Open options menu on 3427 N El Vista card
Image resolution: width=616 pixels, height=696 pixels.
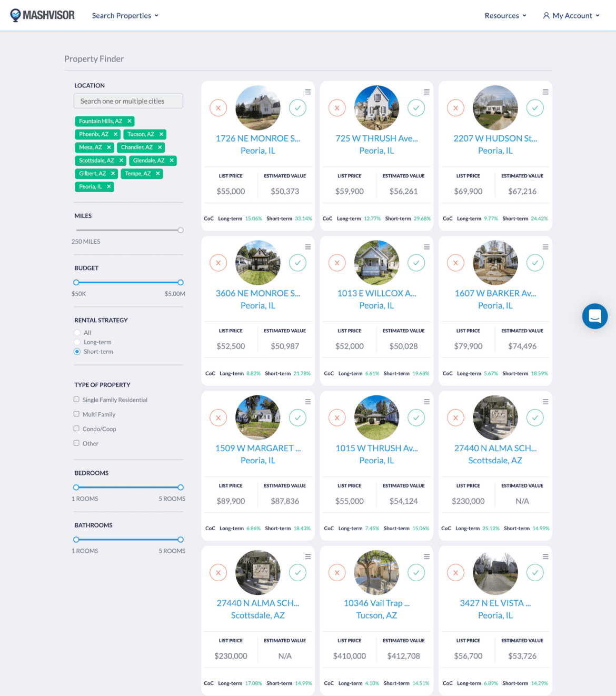pos(545,556)
